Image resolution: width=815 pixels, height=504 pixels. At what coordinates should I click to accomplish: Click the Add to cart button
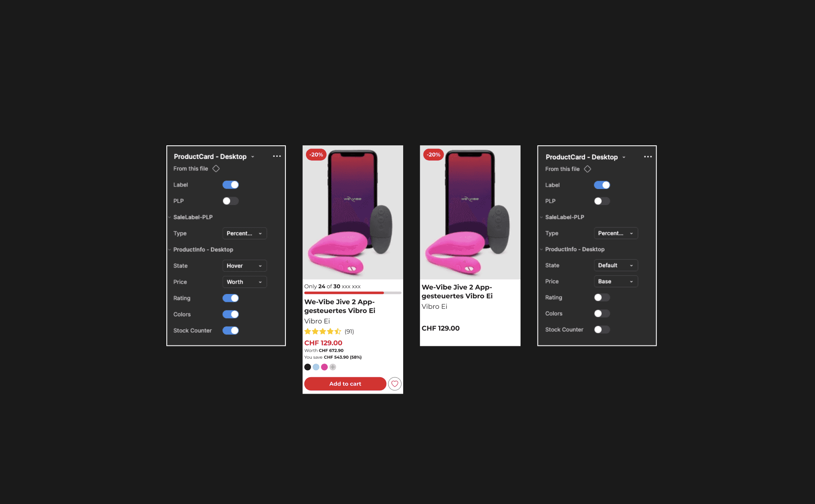tap(345, 384)
